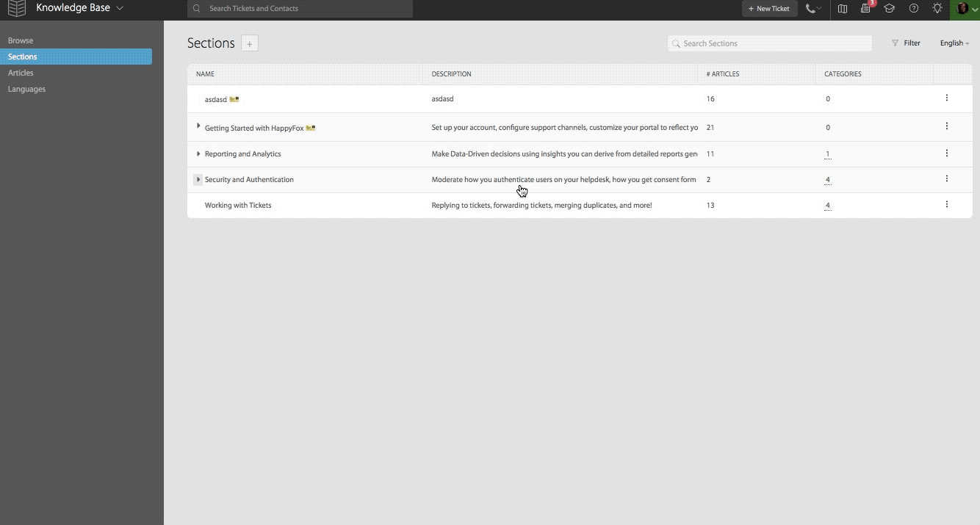Open Reporting and Analytics section

tap(242, 153)
